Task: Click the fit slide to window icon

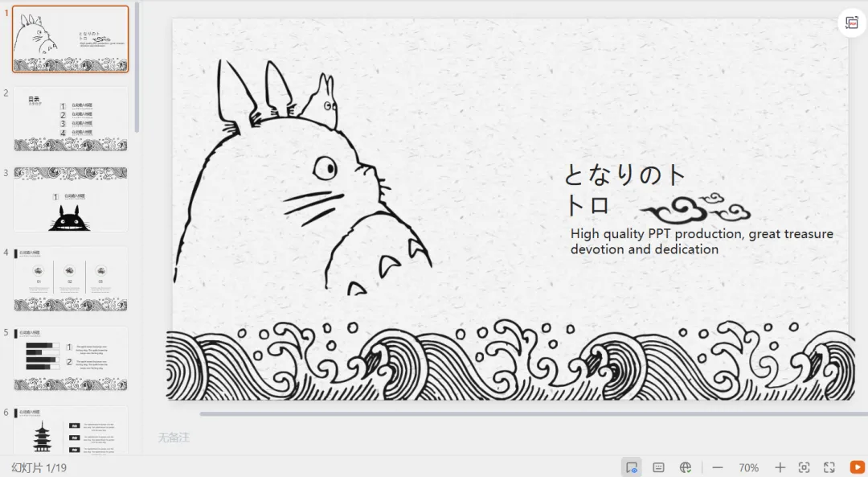Action: pos(805,467)
